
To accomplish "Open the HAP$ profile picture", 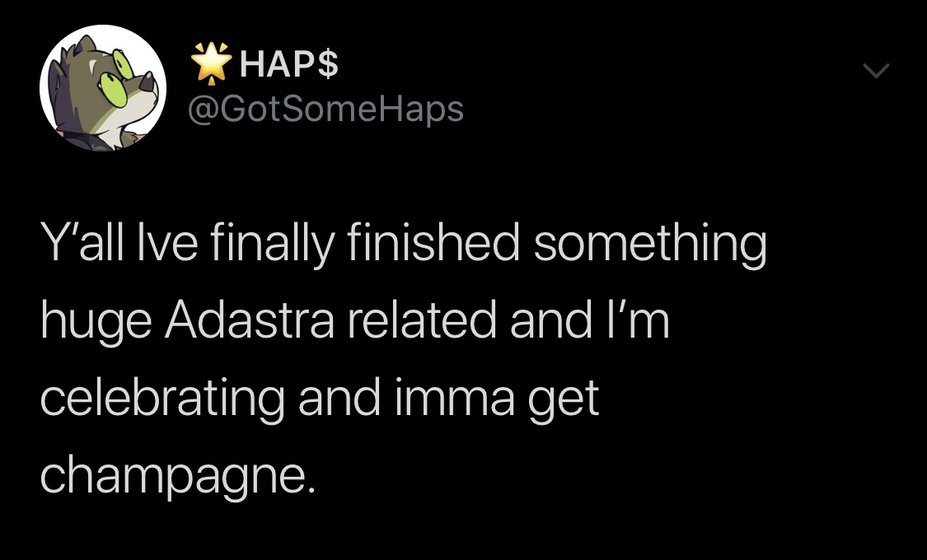I will point(103,89).
